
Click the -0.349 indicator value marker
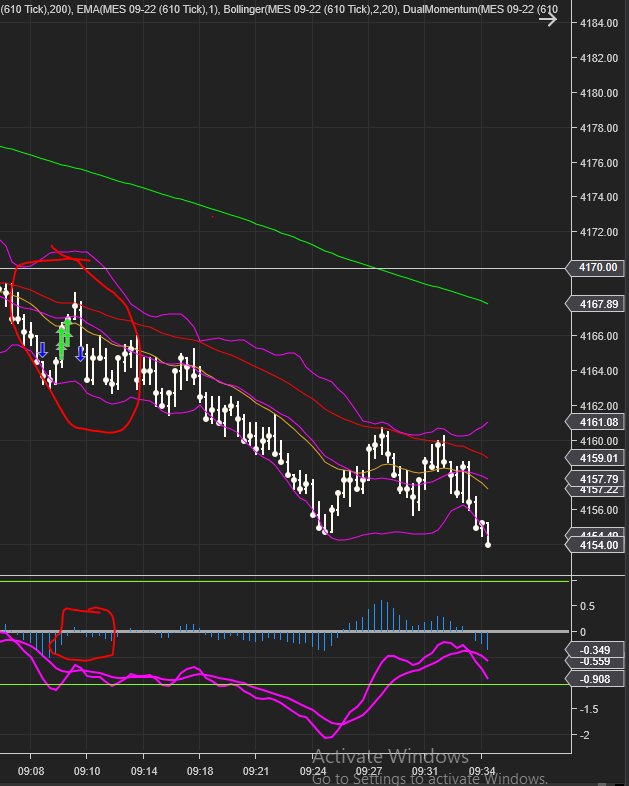pos(594,650)
